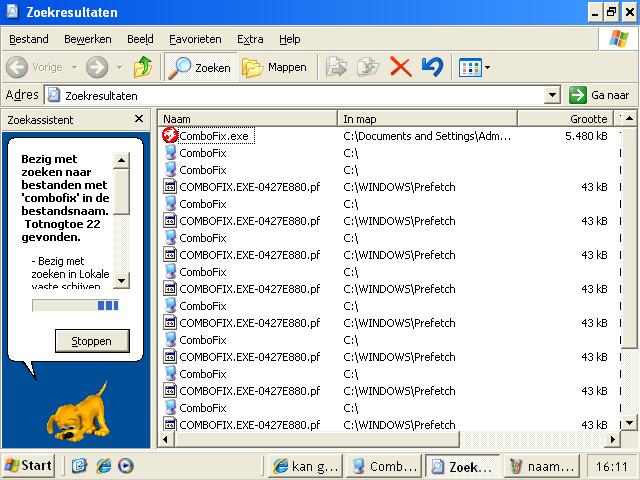Screen dimensions: 640x480
Task: Switch to 'naam...' taskbar window
Action: (542, 466)
